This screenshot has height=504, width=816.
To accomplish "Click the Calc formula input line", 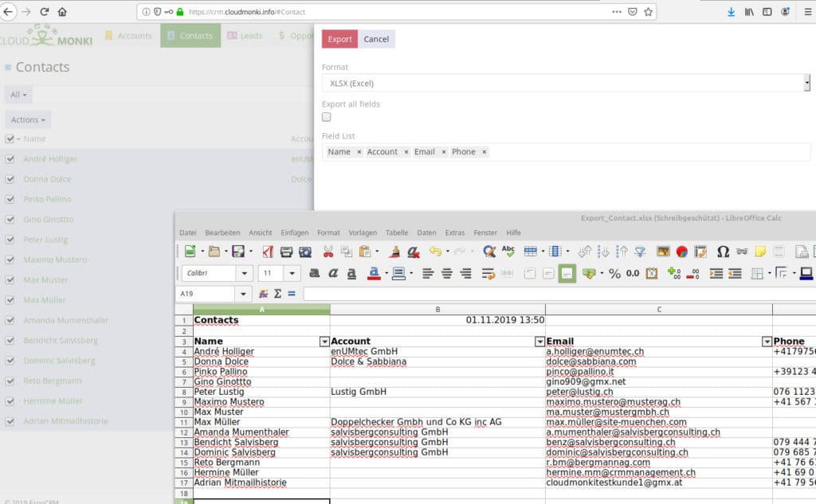I will [559, 294].
